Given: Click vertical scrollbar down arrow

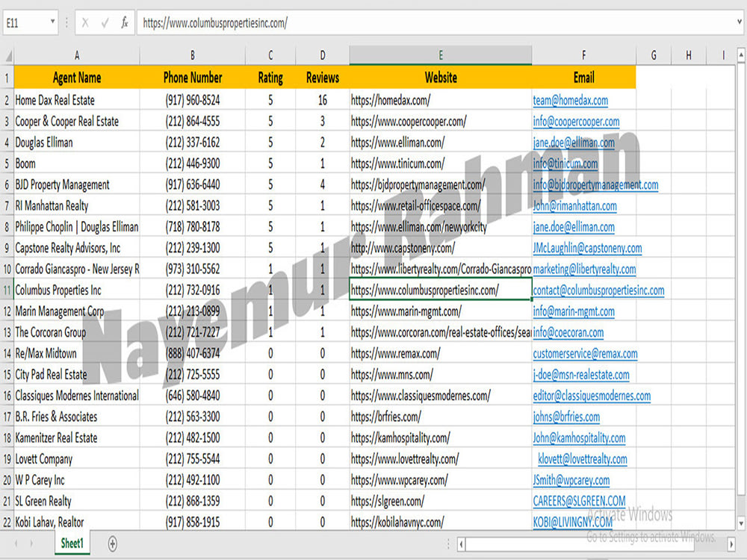Looking at the screenshot, I should [741, 523].
